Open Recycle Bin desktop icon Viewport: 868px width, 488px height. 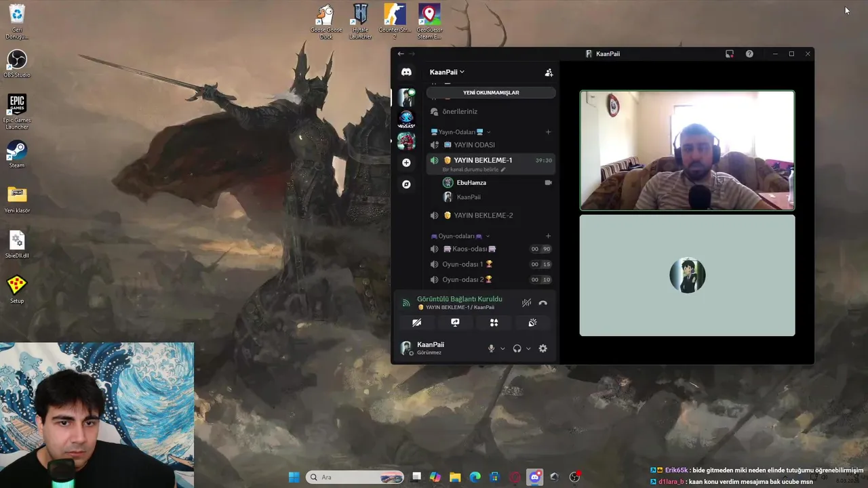coord(17,21)
